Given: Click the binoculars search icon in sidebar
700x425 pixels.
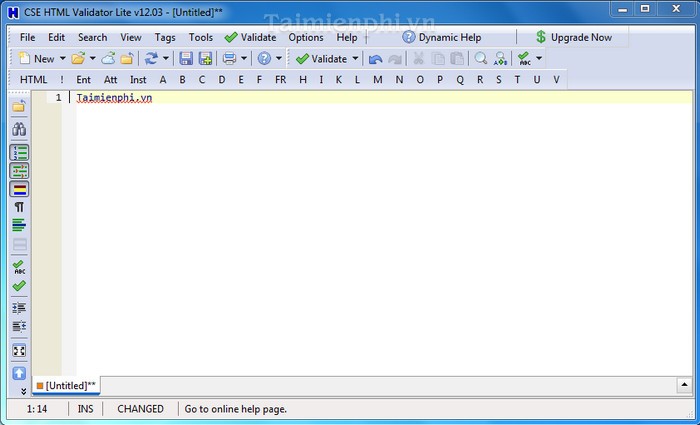Looking at the screenshot, I should 19,129.
